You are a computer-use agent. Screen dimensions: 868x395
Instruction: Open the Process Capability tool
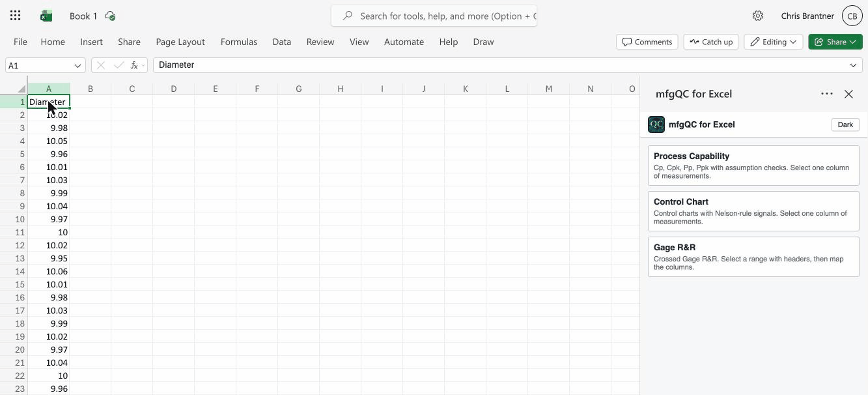(x=753, y=166)
